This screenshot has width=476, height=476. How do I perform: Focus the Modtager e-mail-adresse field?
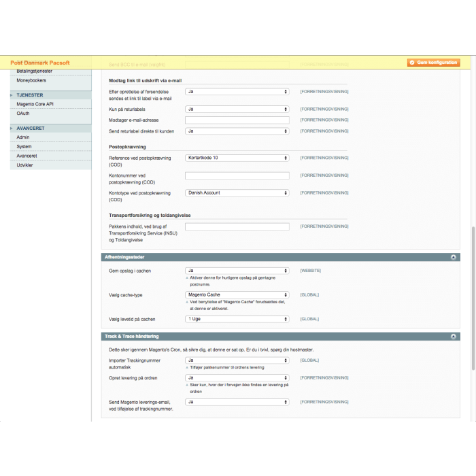[237, 120]
